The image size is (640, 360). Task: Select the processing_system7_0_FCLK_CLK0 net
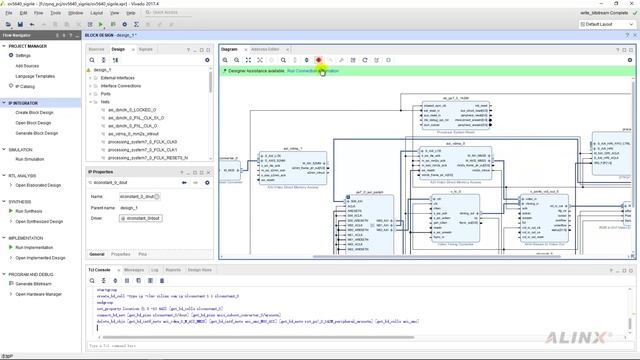(x=142, y=142)
